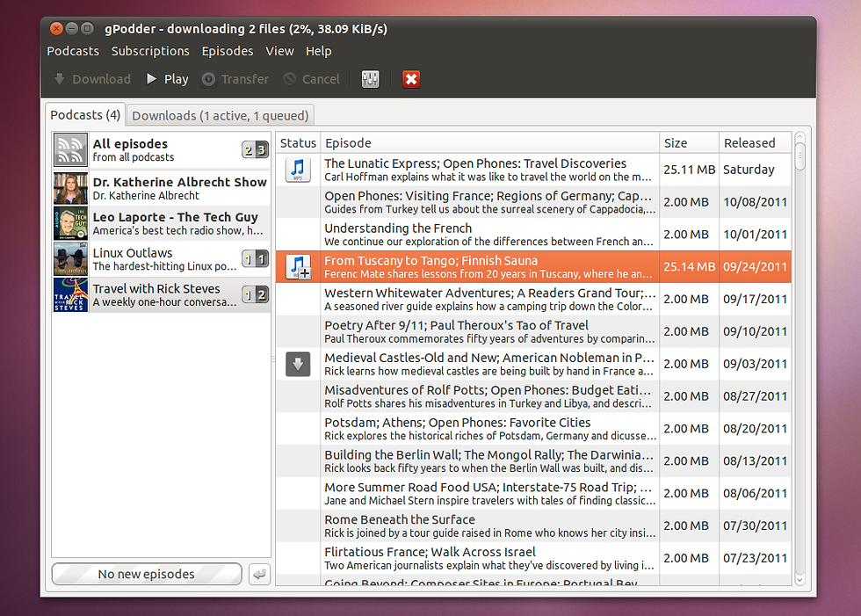Open preferences via the mixer sliders icon

(x=370, y=79)
